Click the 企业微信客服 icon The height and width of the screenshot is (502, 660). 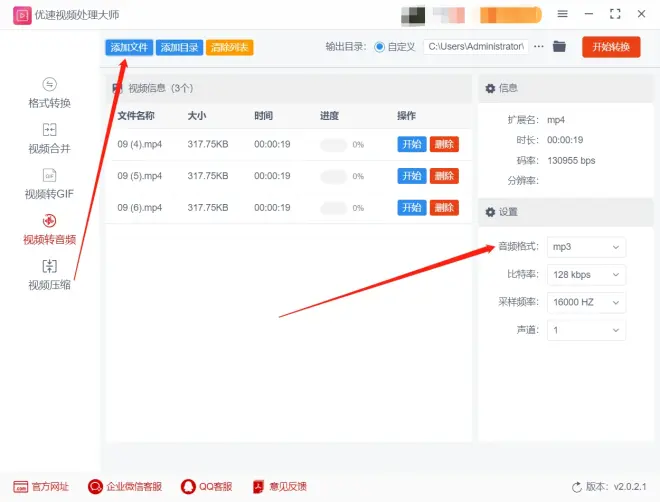coord(96,486)
